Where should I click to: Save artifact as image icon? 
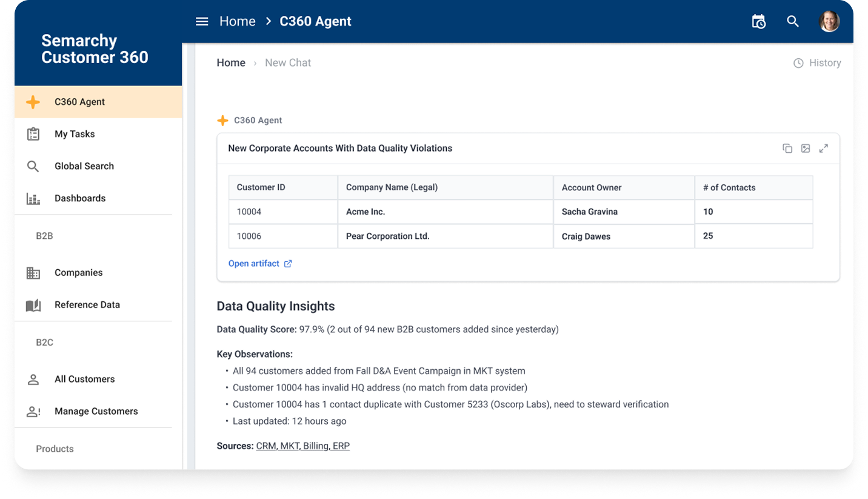tap(806, 149)
